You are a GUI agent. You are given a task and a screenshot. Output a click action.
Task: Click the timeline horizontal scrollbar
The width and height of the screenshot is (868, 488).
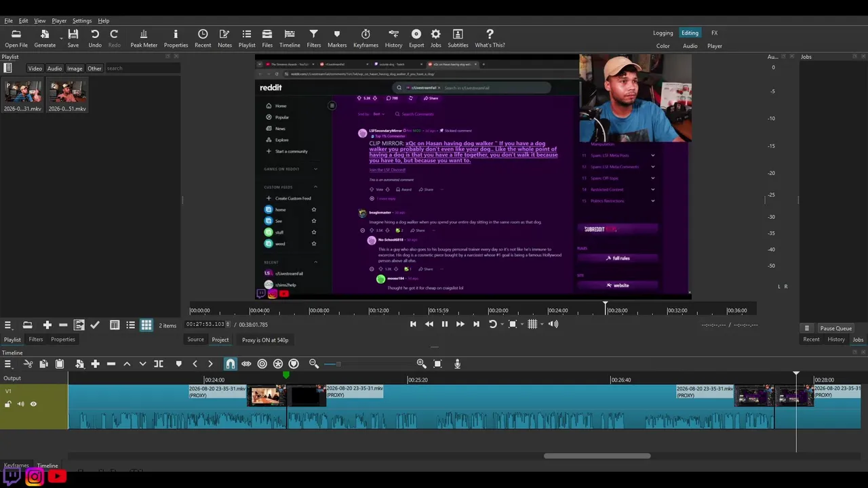[x=597, y=455]
